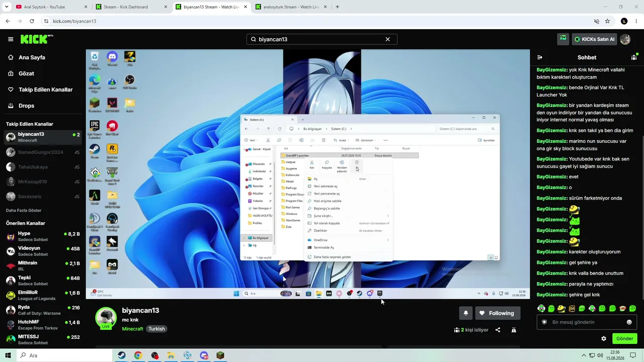Go back in browser history
Screen dimensions: 644x362
click(8, 21)
